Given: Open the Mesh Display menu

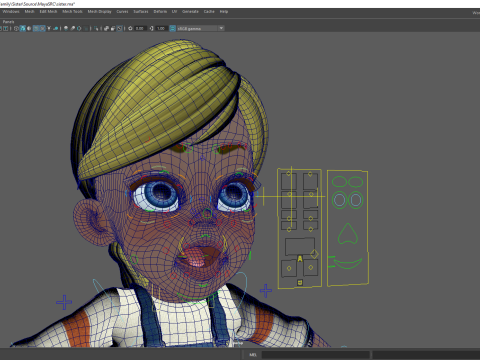Looking at the screenshot, I should pyautogui.click(x=99, y=11).
